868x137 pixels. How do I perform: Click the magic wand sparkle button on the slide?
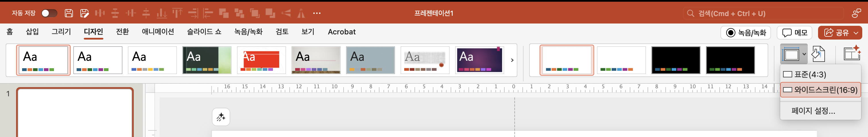pyautogui.click(x=221, y=117)
